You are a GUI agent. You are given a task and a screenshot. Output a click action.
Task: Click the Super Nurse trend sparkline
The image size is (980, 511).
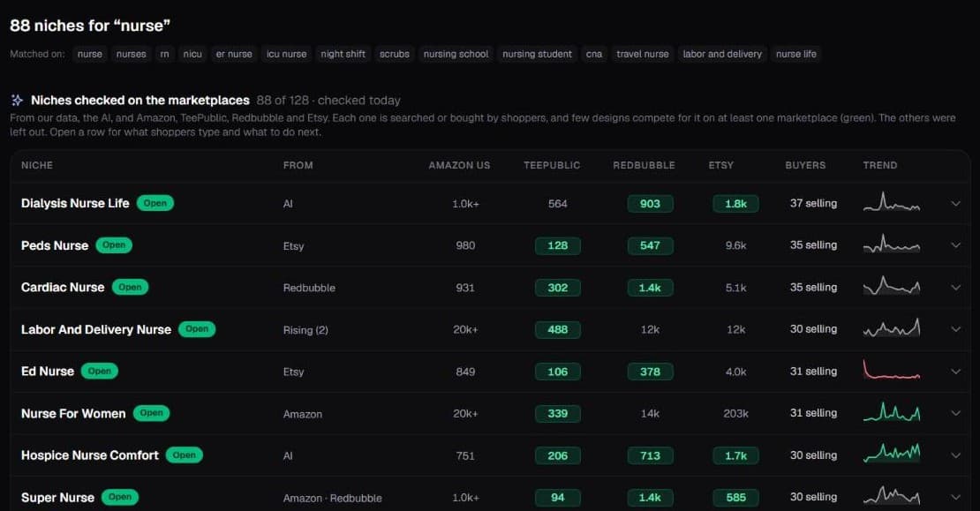click(891, 496)
